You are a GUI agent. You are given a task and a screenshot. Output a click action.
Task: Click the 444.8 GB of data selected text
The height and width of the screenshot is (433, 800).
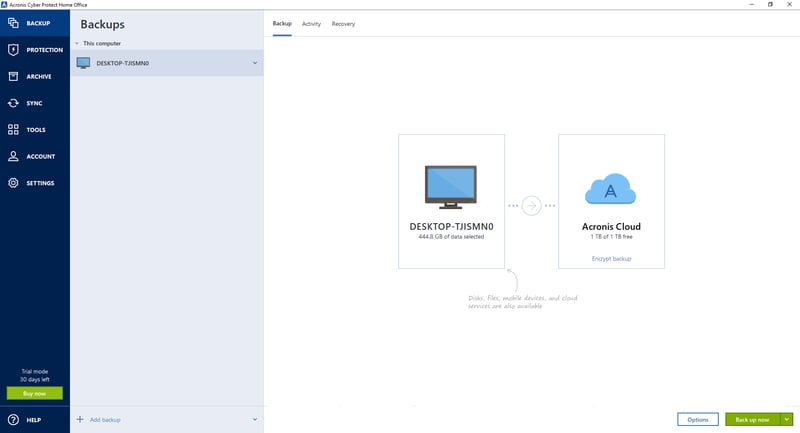click(x=451, y=237)
